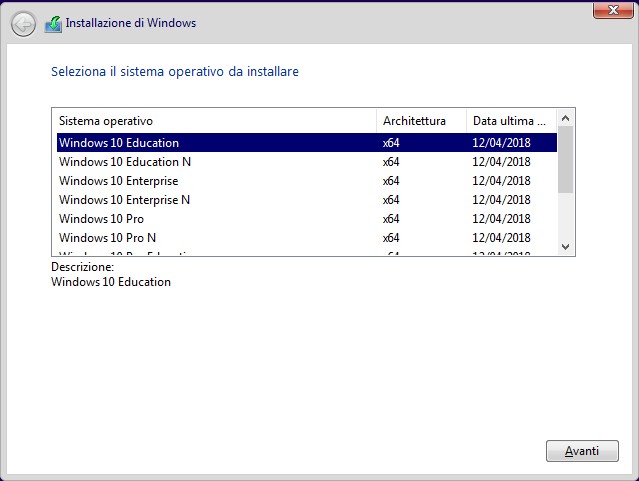The image size is (639, 481).
Task: Choose Windows 10 Pro in list
Action: pos(306,219)
